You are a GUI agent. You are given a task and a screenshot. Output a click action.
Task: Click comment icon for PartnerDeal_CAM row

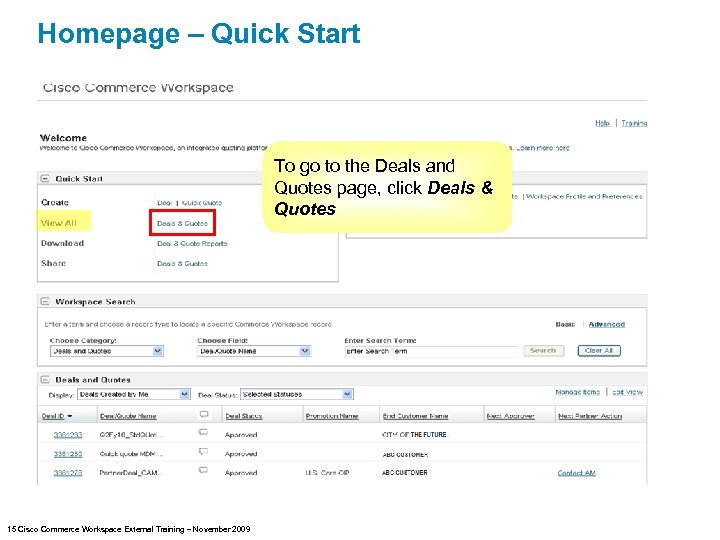coord(203,470)
